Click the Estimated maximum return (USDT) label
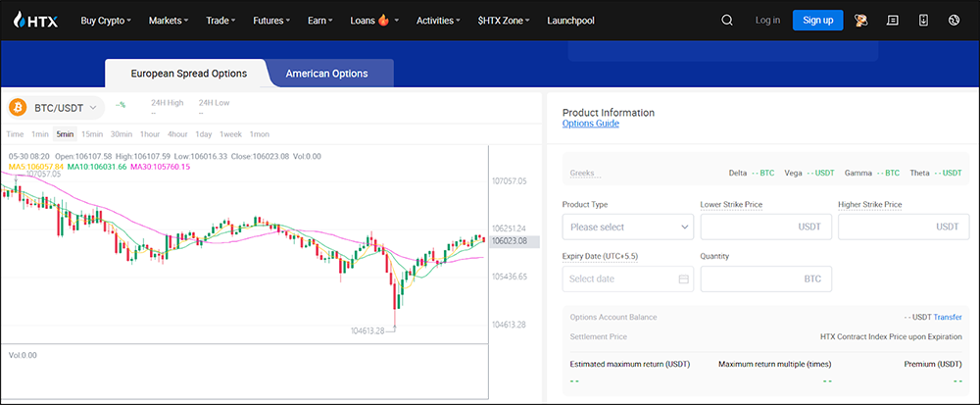This screenshot has width=980, height=405. point(630,364)
